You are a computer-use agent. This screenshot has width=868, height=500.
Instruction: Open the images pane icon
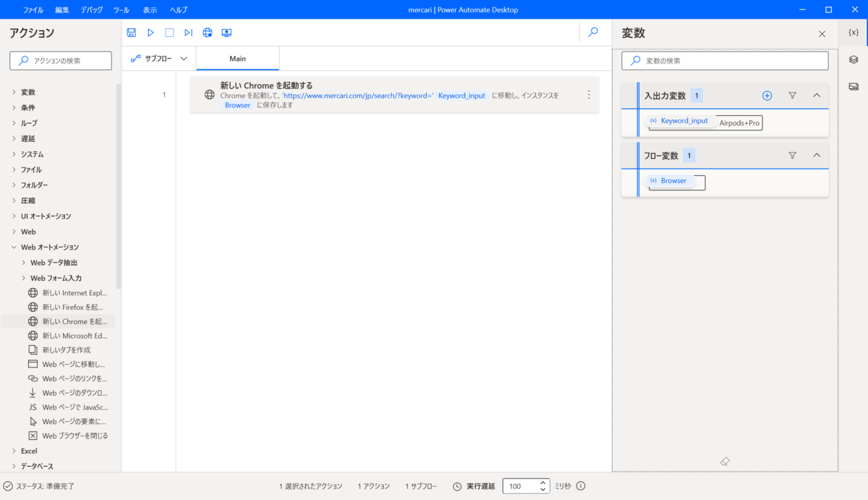[x=854, y=86]
